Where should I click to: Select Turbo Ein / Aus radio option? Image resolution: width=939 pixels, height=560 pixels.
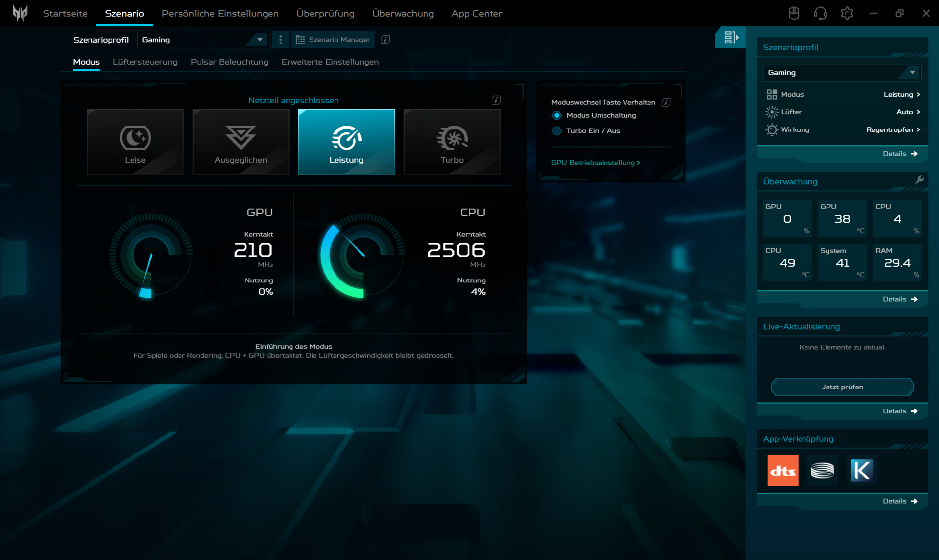click(557, 130)
